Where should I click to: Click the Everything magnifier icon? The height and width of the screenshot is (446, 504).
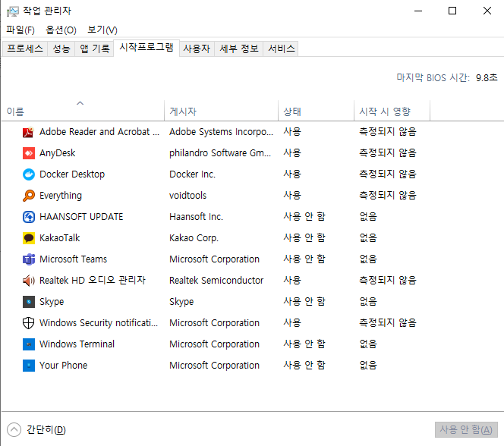[28, 196]
